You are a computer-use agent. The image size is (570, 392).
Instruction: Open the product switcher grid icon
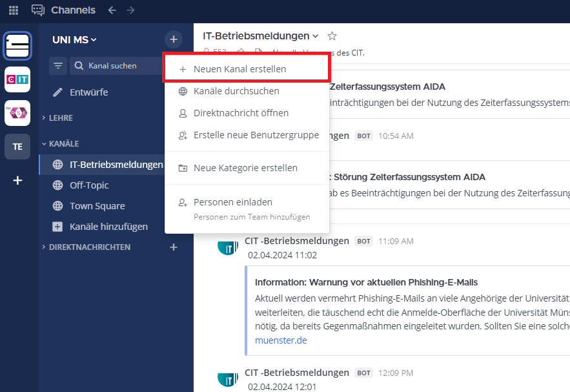tap(14, 10)
